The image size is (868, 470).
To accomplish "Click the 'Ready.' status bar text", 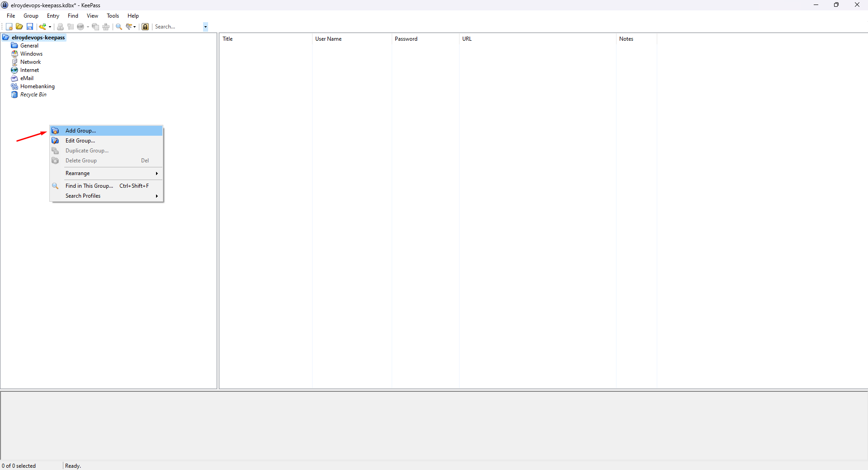I will [73, 466].
